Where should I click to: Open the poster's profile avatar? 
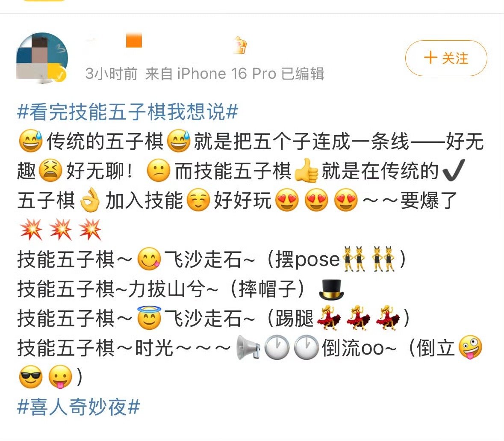[42, 58]
